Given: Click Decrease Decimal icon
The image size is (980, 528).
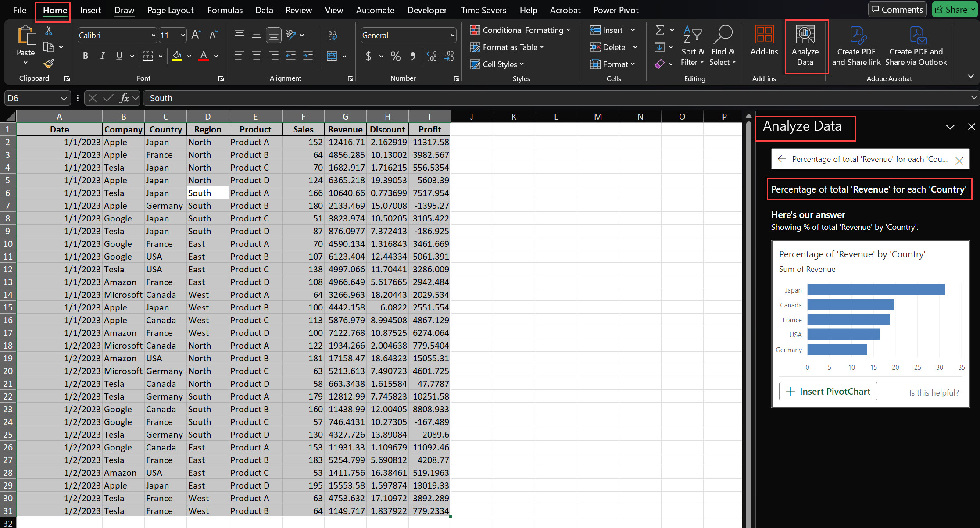Looking at the screenshot, I should coord(449,56).
